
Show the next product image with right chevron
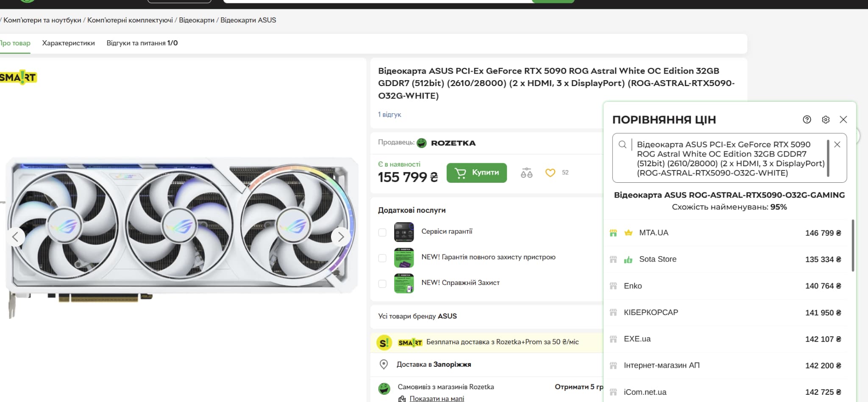pos(341,237)
